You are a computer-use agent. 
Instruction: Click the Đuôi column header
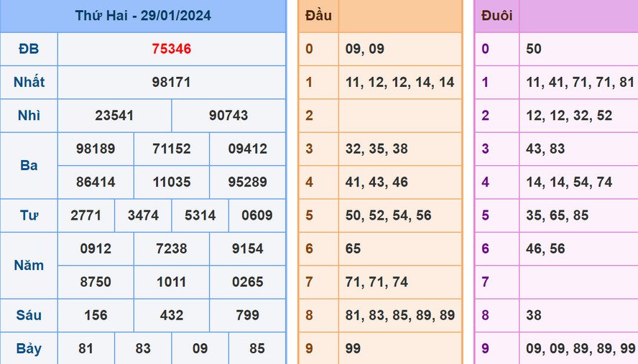coord(496,16)
